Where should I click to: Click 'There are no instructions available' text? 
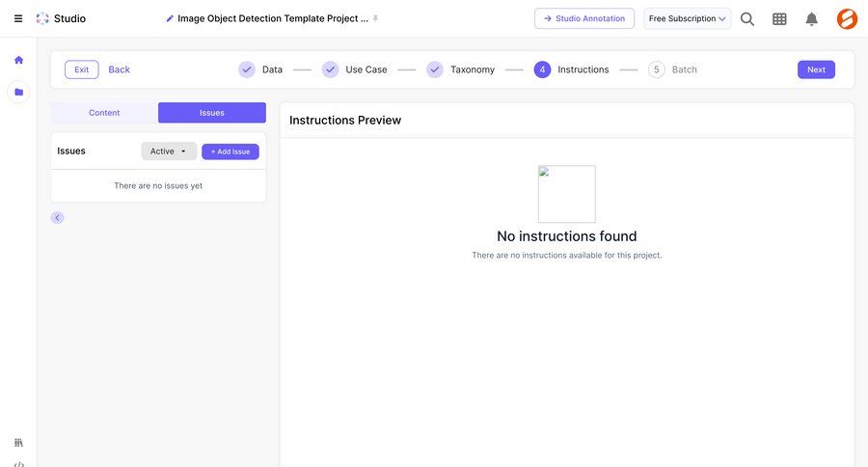coord(567,256)
